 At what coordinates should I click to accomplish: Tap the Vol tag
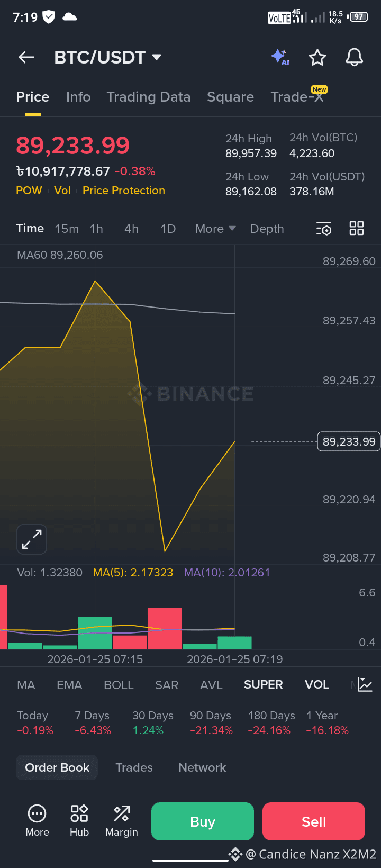pyautogui.click(x=62, y=191)
